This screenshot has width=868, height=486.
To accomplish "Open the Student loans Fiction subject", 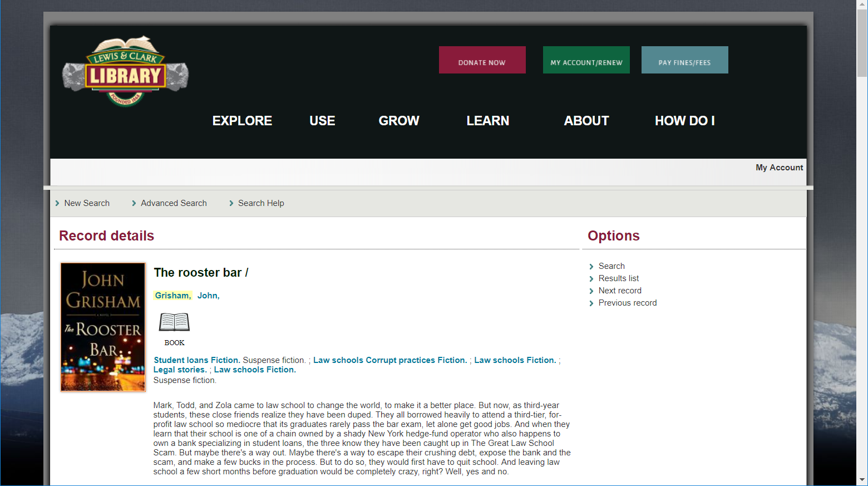I will click(x=197, y=360).
